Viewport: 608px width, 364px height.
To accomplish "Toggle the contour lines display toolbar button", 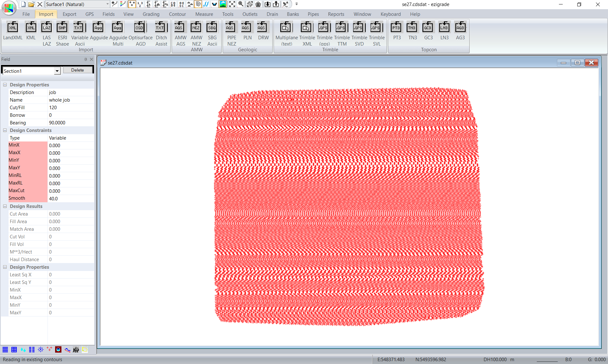I will point(198,4).
